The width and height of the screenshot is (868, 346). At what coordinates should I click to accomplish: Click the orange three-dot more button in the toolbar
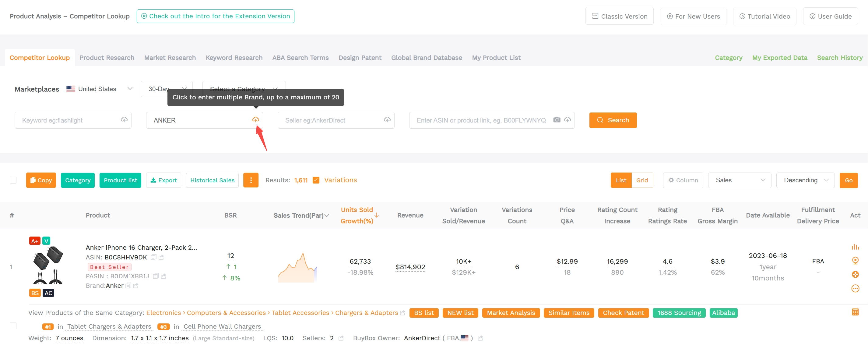point(251,180)
